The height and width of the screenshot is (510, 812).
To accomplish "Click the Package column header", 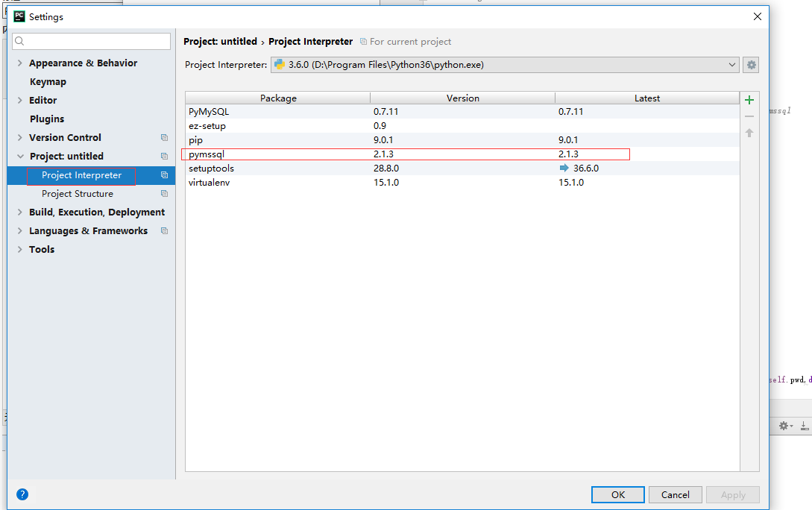I will (278, 98).
